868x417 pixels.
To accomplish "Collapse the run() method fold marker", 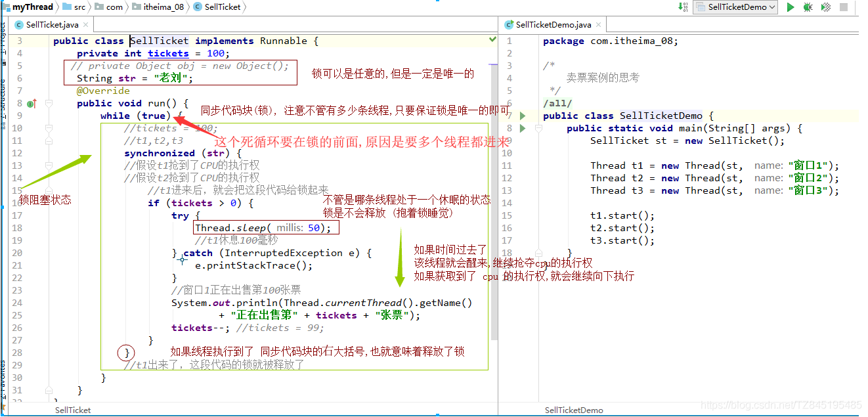I will (x=49, y=103).
